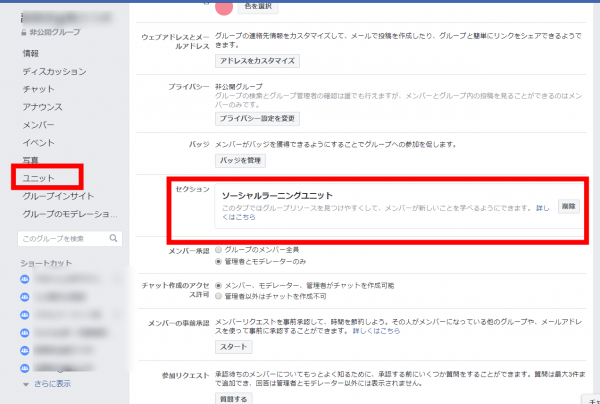Click the fourth shortcut group icon

click(x=24, y=332)
